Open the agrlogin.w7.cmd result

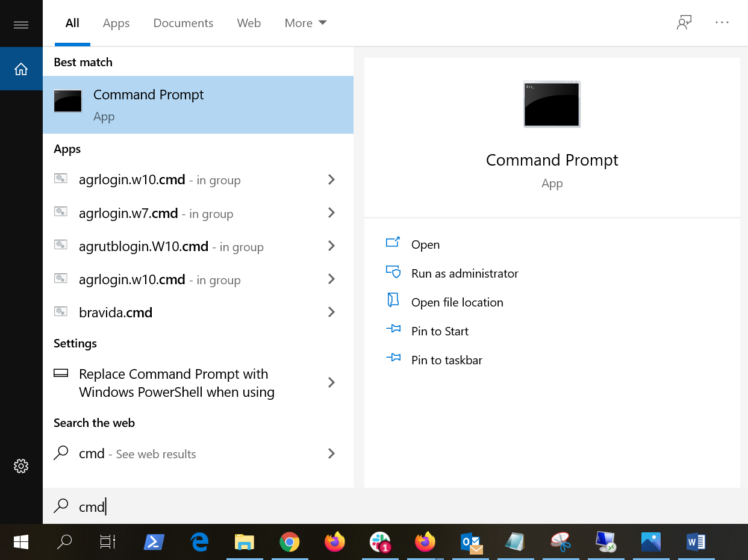click(x=198, y=213)
